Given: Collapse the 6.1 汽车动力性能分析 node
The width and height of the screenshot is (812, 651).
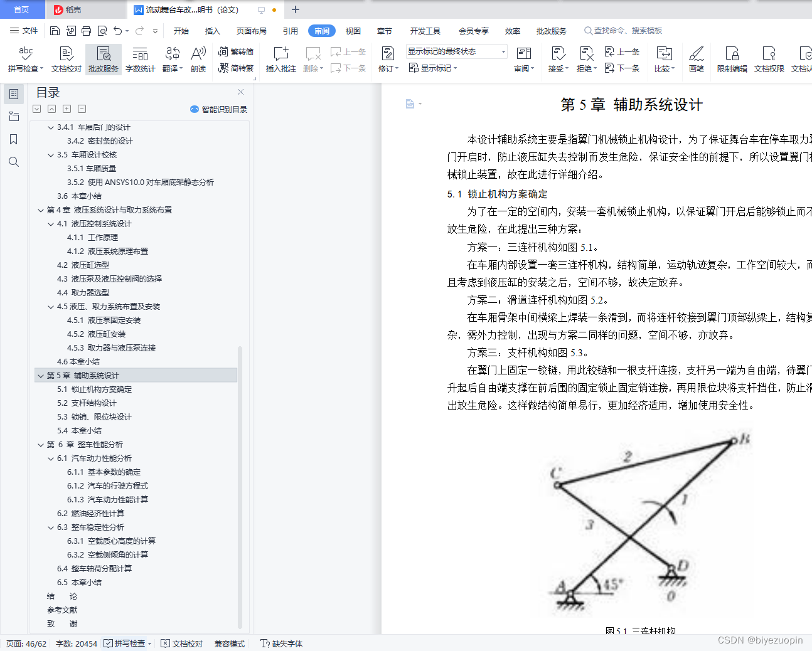Looking at the screenshot, I should point(51,458).
